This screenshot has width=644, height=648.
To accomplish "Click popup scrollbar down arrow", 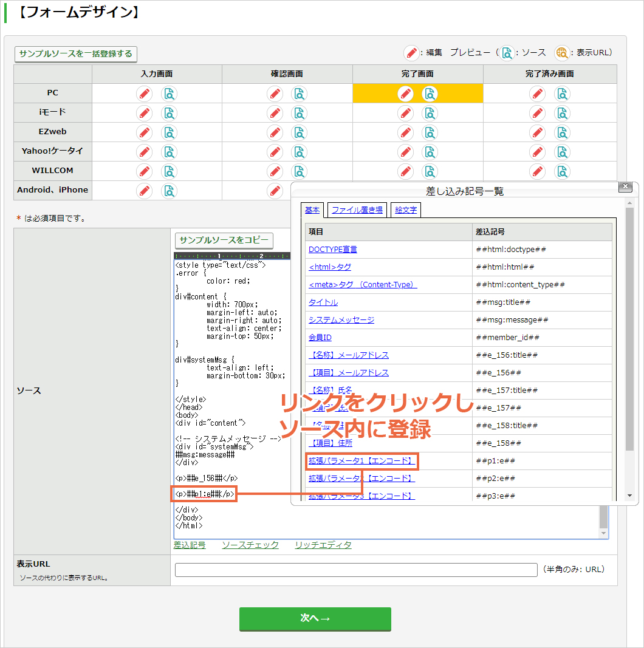I will tap(629, 496).
